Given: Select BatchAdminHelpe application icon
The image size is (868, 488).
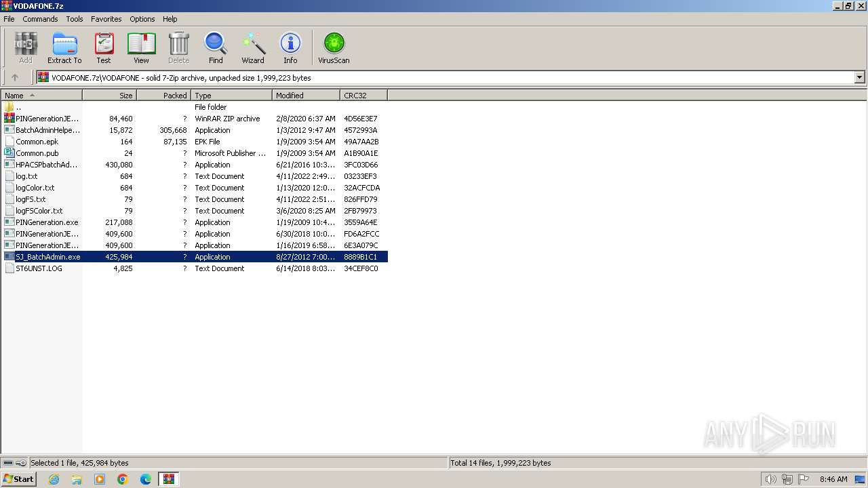Looking at the screenshot, I should [9, 130].
